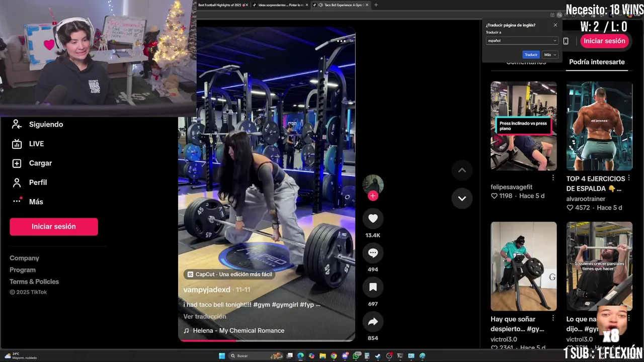Open File Explorer from taskbar
Viewport: 644px width, 362px height.
tap(323, 356)
